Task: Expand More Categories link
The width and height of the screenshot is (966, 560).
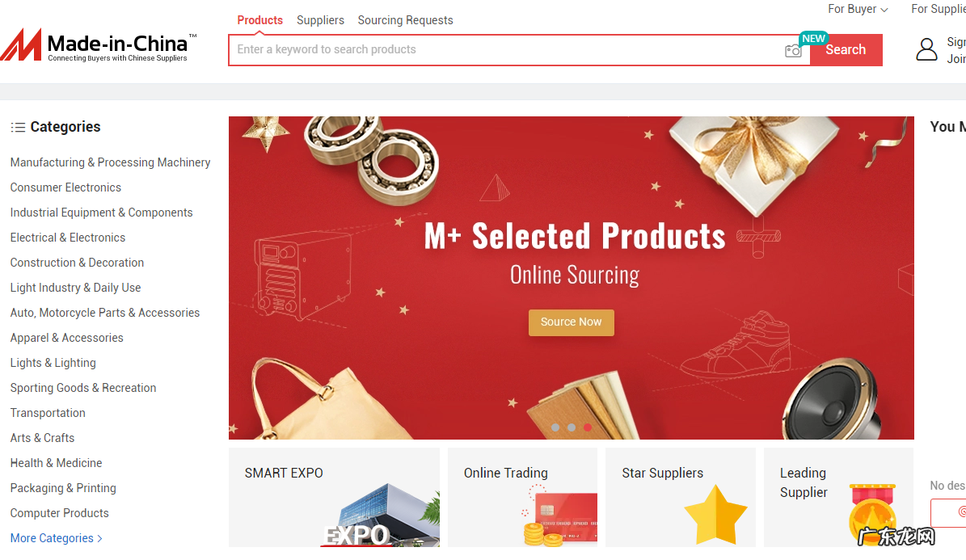Action: (56, 538)
